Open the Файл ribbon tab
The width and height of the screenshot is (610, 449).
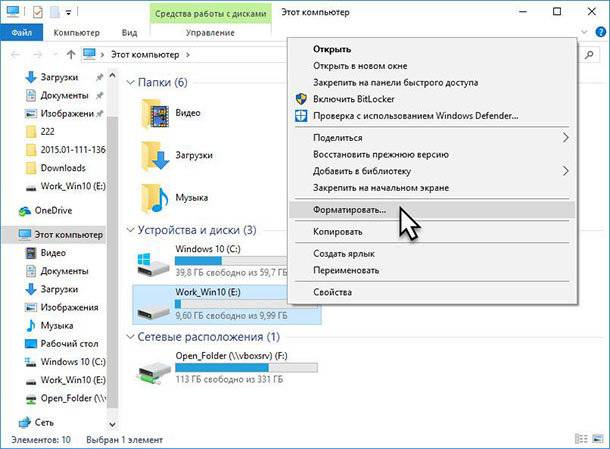(21, 33)
